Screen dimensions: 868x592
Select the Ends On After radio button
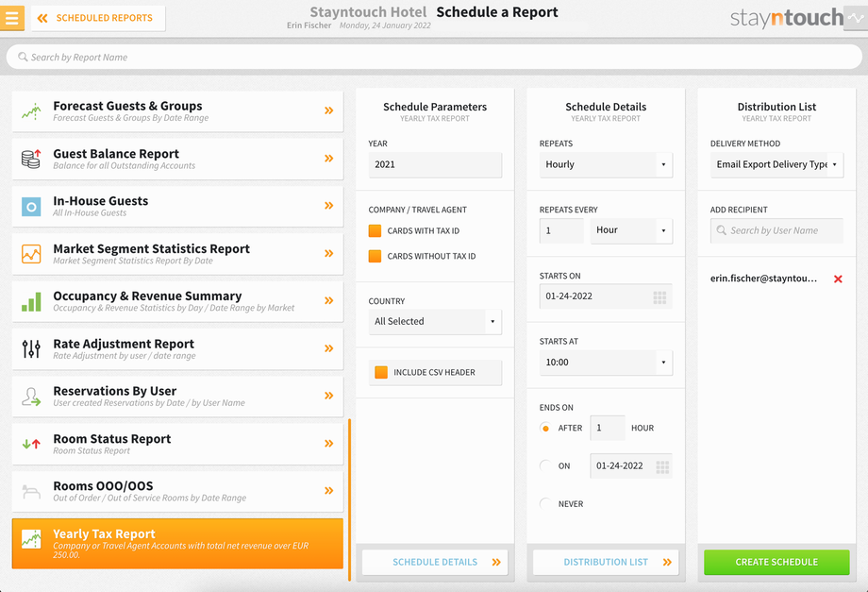[545, 428]
